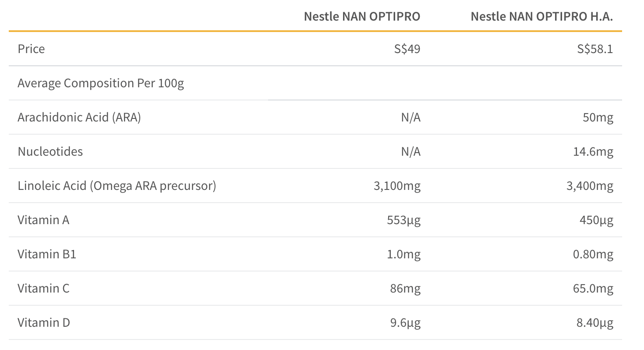Click the Arachidonic Acid (ARA) row label
644x350 pixels.
(79, 117)
